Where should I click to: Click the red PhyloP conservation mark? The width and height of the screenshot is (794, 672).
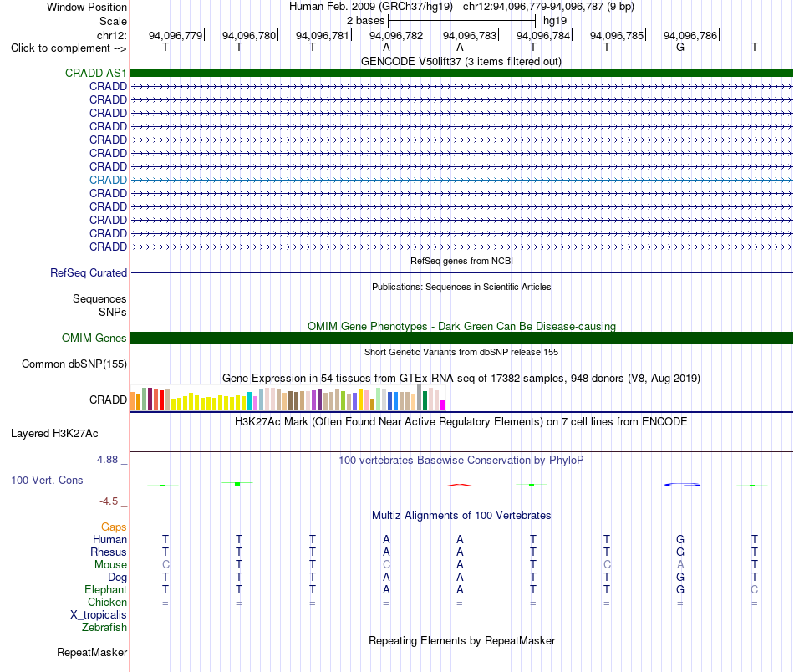pos(460,485)
